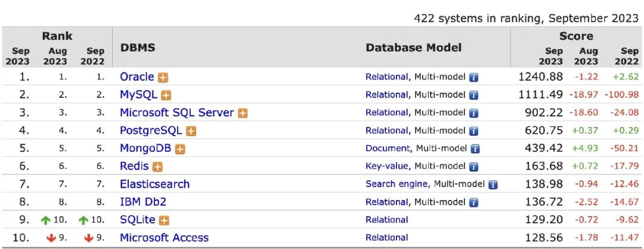This screenshot has height=249, width=644.
Task: Click the score 902.22
Action: (544, 113)
